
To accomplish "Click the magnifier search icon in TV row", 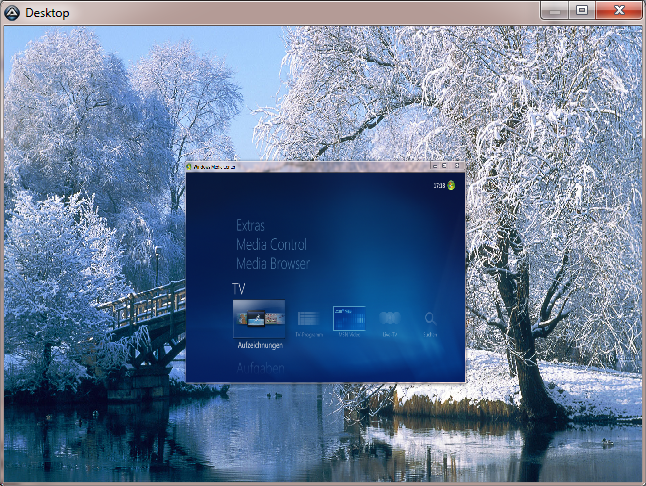I will tap(430, 319).
